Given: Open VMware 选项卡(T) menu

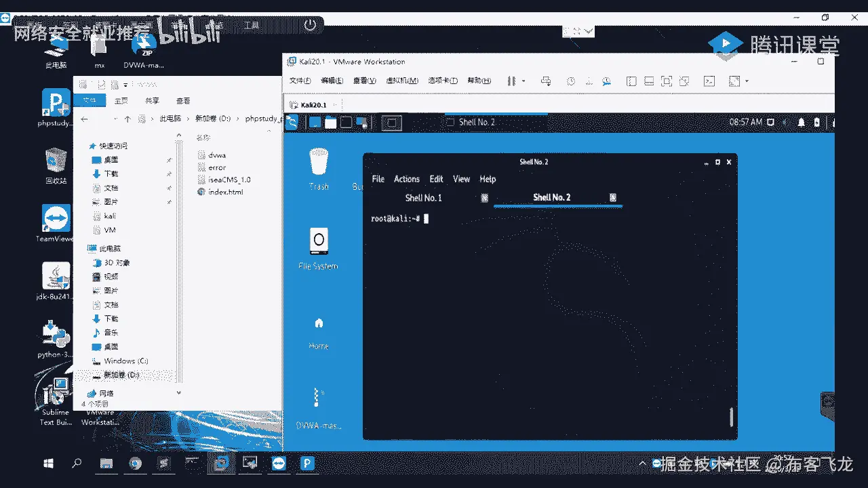Looking at the screenshot, I should tap(443, 81).
